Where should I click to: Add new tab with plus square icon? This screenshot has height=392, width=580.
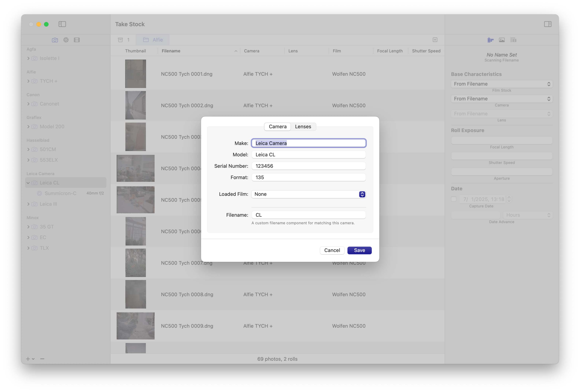pyautogui.click(x=435, y=40)
